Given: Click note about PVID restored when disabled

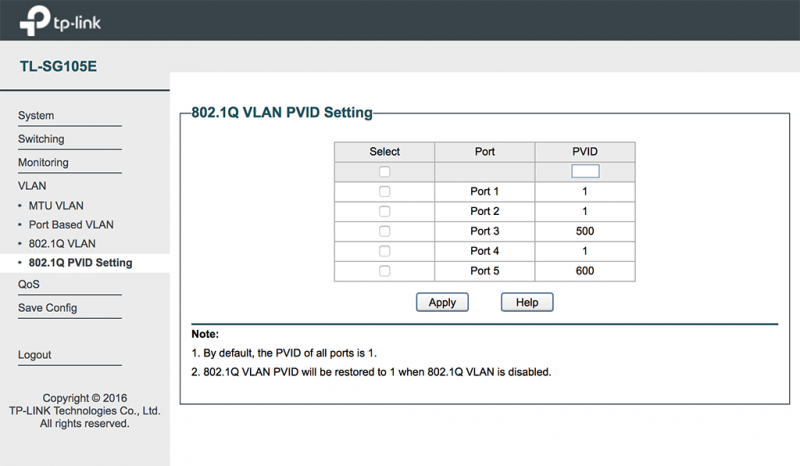Looking at the screenshot, I should (x=371, y=372).
